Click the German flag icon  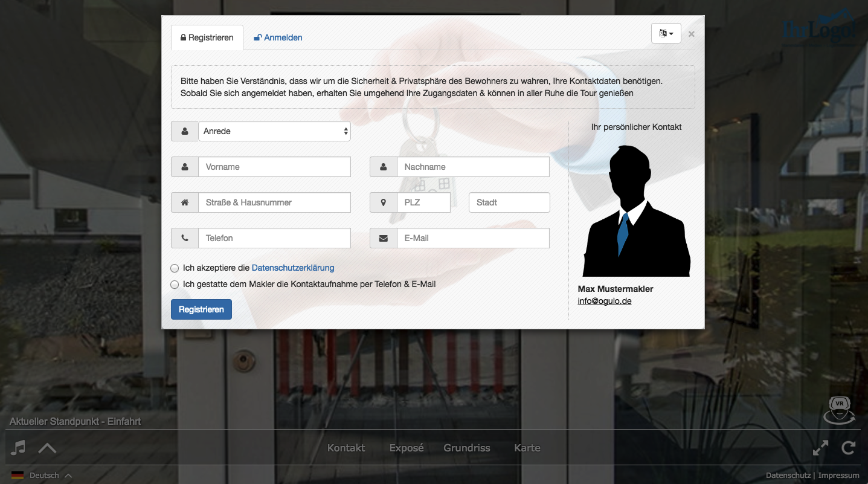click(x=18, y=476)
